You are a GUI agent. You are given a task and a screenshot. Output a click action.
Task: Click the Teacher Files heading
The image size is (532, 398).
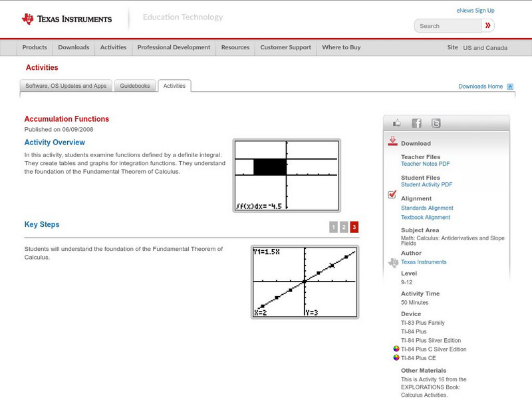[x=421, y=157]
